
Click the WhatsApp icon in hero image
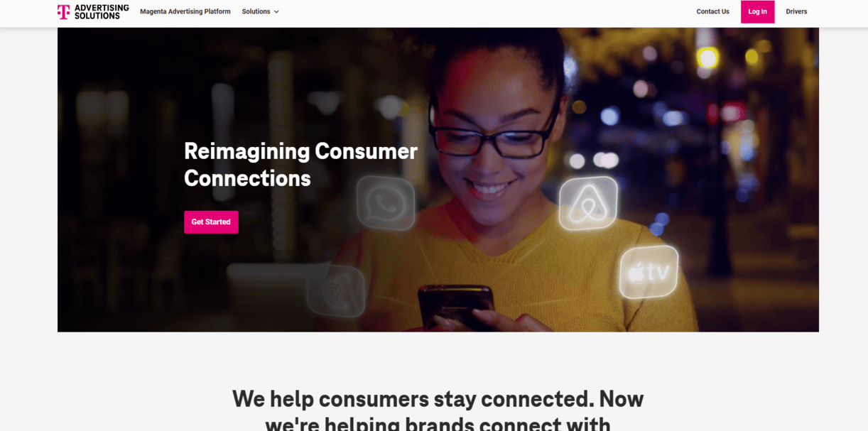click(x=386, y=203)
